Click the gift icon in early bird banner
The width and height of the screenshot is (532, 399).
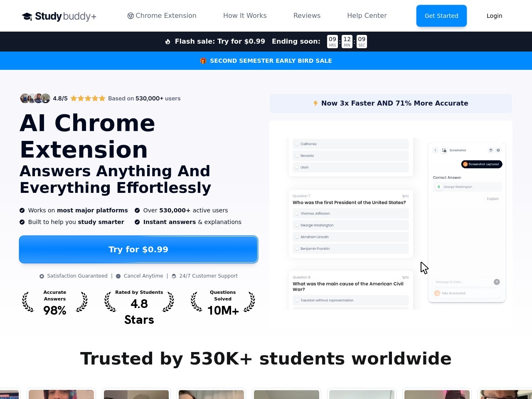203,61
